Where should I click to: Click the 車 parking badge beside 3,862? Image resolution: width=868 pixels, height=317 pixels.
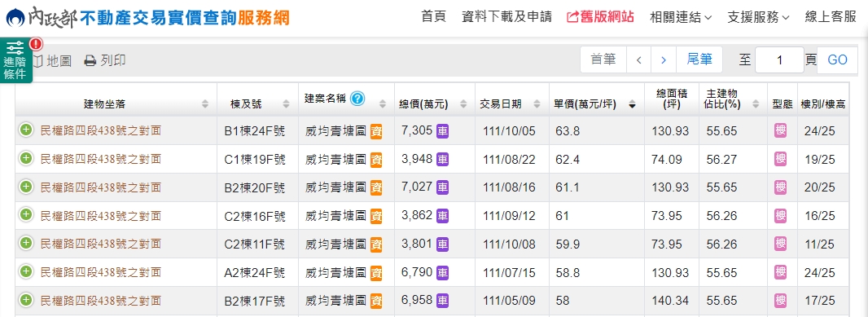442,216
